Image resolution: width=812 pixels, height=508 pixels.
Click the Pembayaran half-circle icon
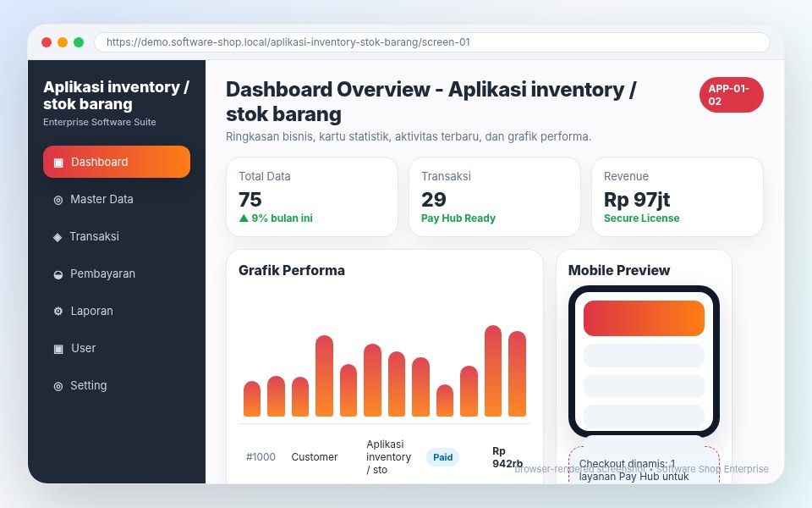click(x=58, y=274)
